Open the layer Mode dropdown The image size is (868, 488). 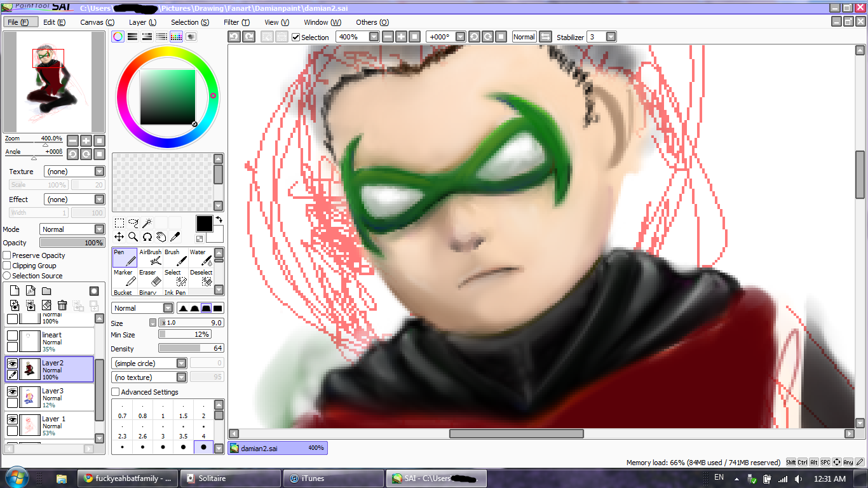coord(72,229)
